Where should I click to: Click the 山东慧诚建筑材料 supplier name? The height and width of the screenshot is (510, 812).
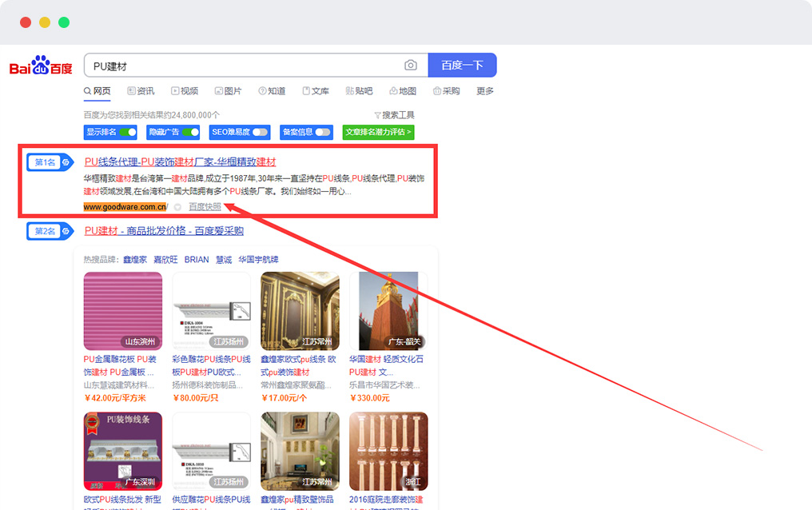(118, 385)
